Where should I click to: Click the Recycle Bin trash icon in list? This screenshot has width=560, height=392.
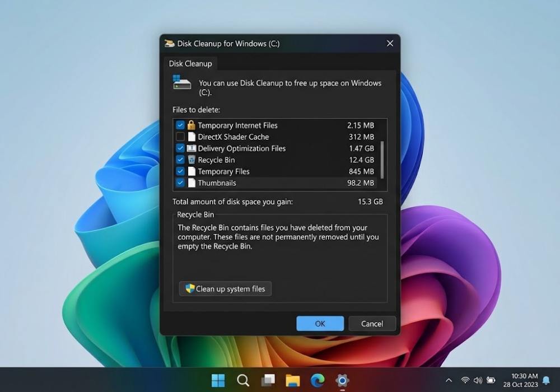point(192,160)
